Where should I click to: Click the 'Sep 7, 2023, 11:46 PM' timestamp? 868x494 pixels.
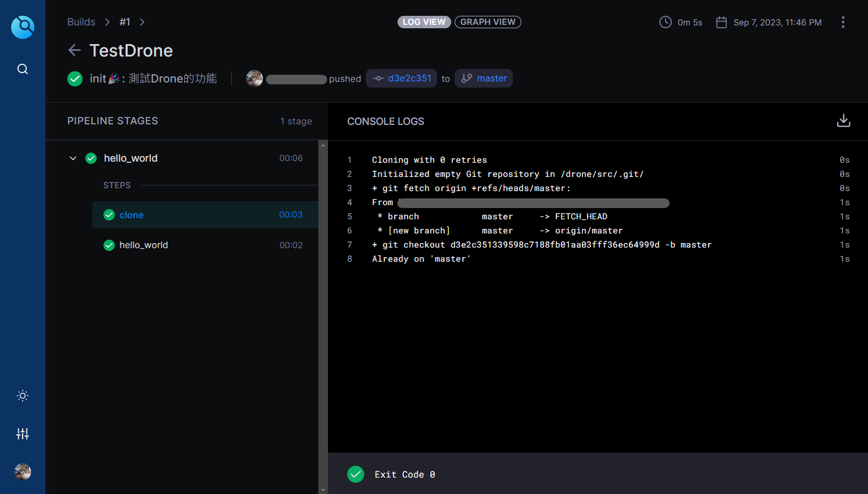tap(778, 23)
